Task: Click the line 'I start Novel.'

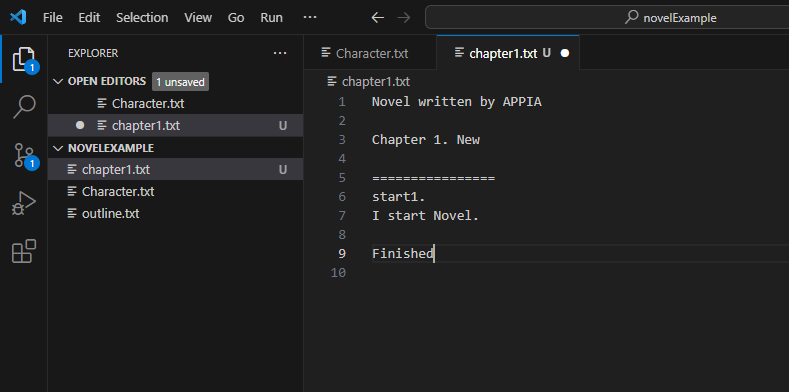Action: point(426,216)
